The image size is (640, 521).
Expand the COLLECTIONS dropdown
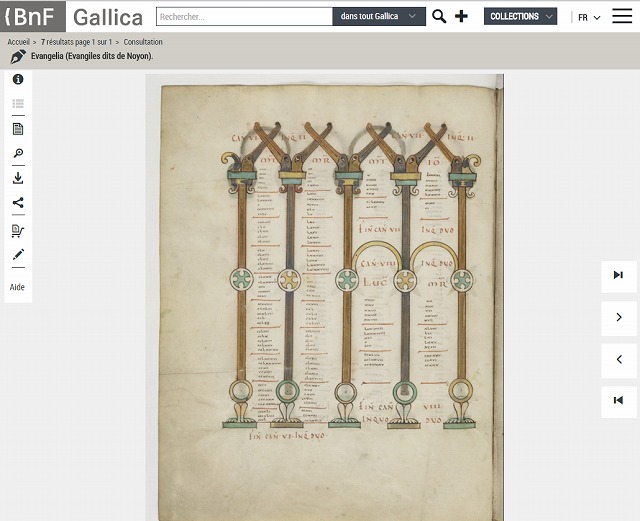pyautogui.click(x=520, y=16)
